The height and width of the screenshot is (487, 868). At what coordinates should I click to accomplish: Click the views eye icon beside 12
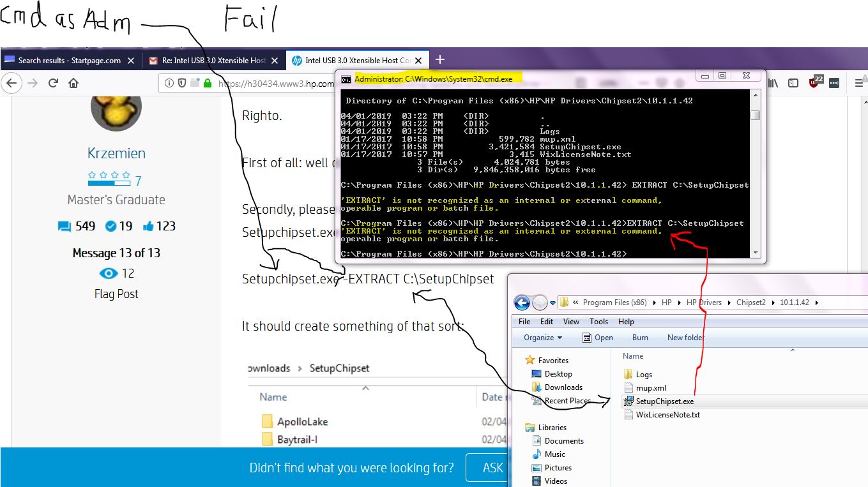109,273
